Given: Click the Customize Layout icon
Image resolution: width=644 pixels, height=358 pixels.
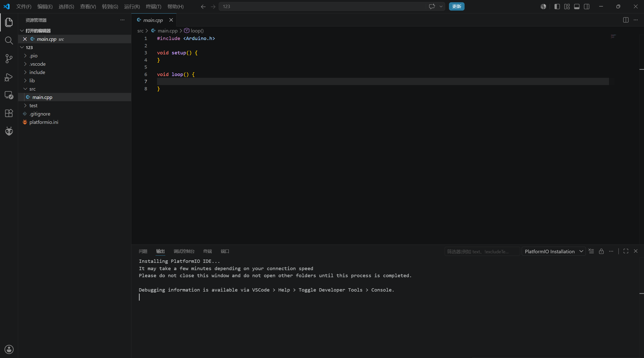Looking at the screenshot, I should tap(567, 7).
